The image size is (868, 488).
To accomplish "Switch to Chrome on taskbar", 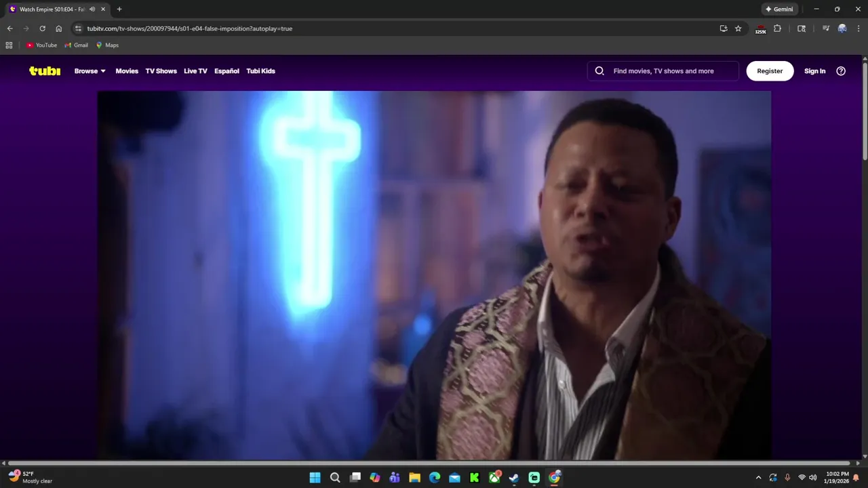I will pyautogui.click(x=554, y=478).
